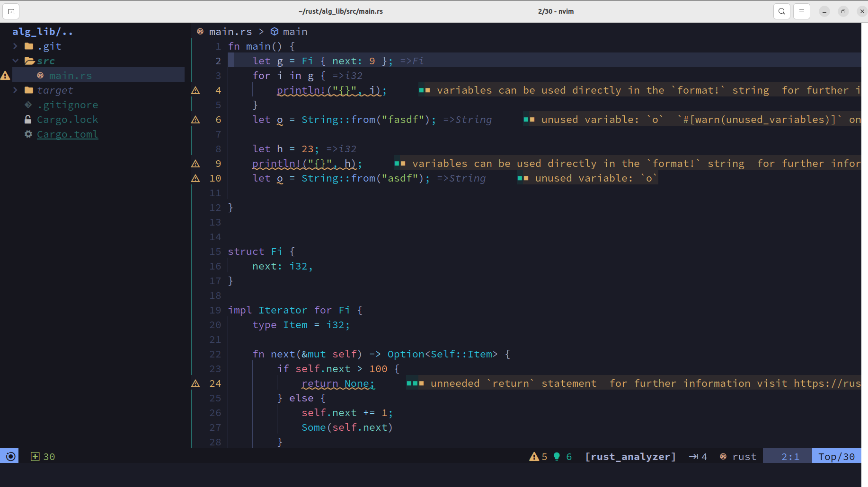Expand the .git folder chevron
This screenshot has width=868, height=487.
(x=15, y=46)
